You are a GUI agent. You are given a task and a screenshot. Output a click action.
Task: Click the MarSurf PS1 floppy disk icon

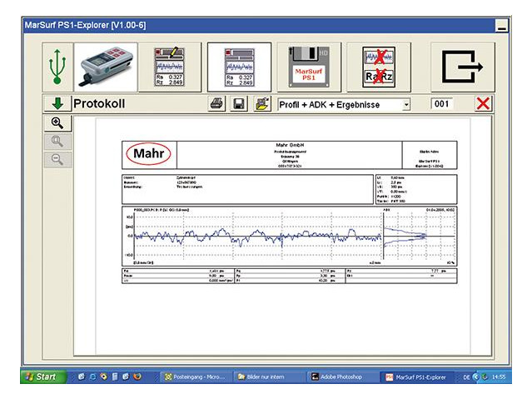[309, 67]
